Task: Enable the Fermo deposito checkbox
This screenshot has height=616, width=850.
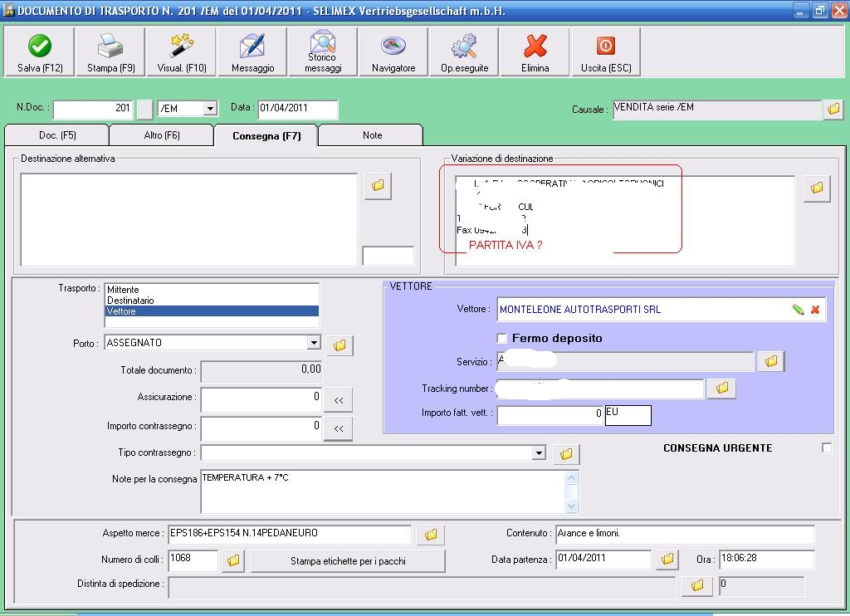Action: (501, 339)
